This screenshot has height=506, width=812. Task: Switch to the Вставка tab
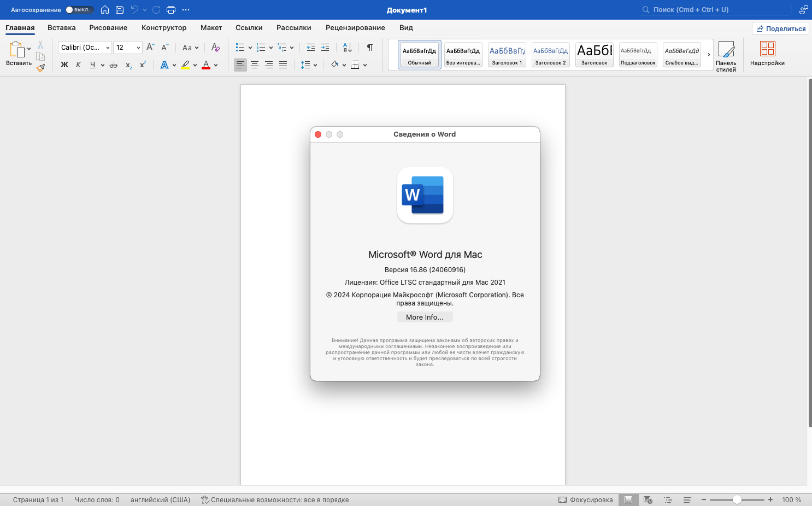click(61, 28)
